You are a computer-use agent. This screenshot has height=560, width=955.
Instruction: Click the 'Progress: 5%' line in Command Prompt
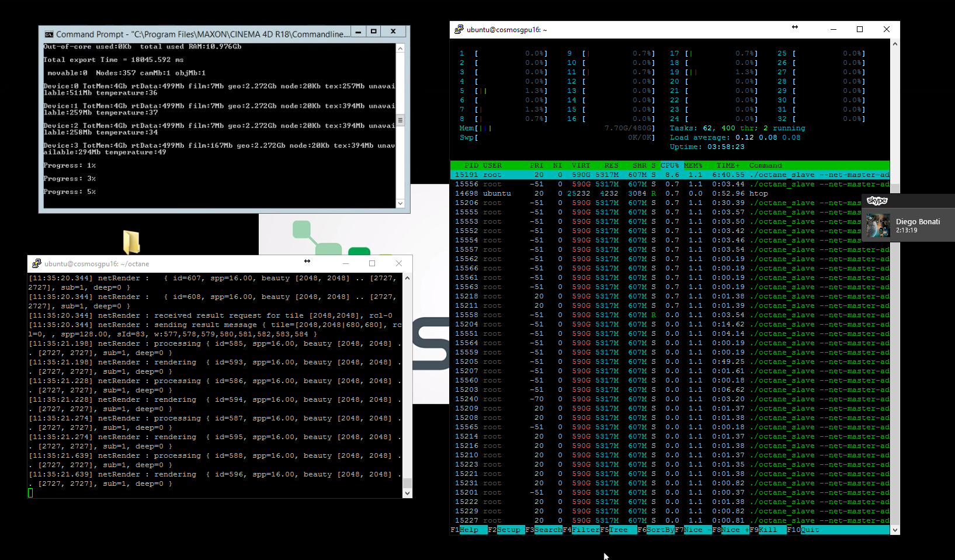tap(70, 192)
